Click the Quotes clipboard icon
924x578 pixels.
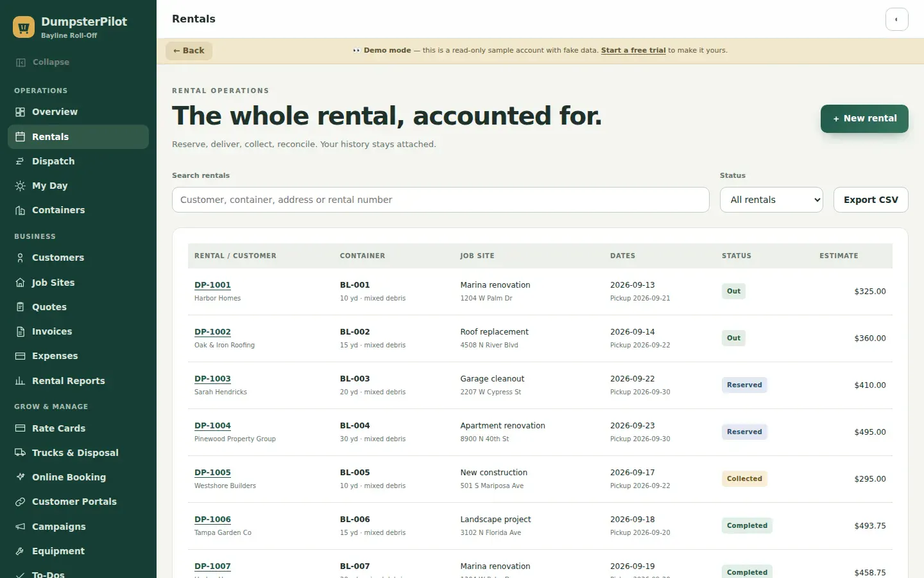tap(21, 307)
